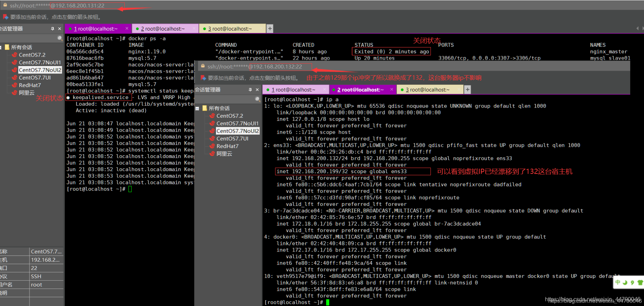
Task: Close tab 1 root@localhost in the 131 window
Action: pyautogui.click(x=127, y=28)
